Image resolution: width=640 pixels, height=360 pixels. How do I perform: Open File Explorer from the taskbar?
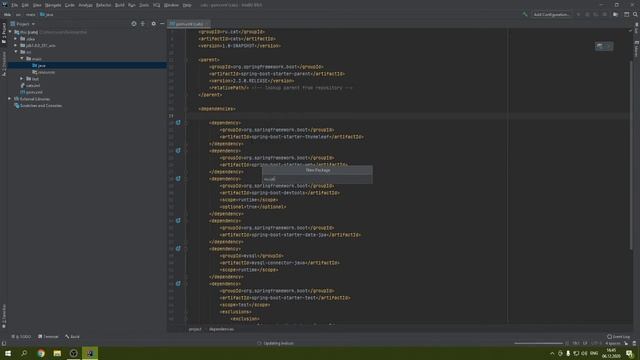[57, 353]
